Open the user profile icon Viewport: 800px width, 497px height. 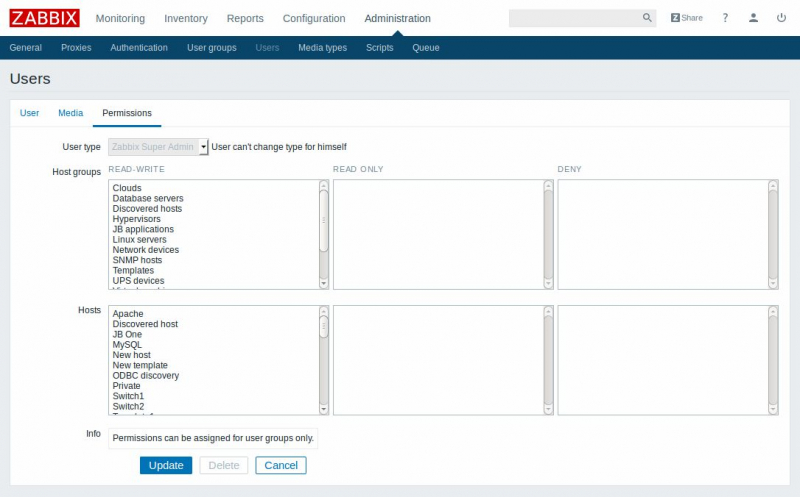point(754,18)
